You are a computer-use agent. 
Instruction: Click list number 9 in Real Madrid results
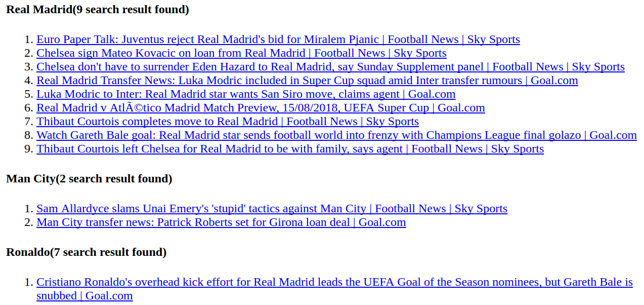point(29,149)
